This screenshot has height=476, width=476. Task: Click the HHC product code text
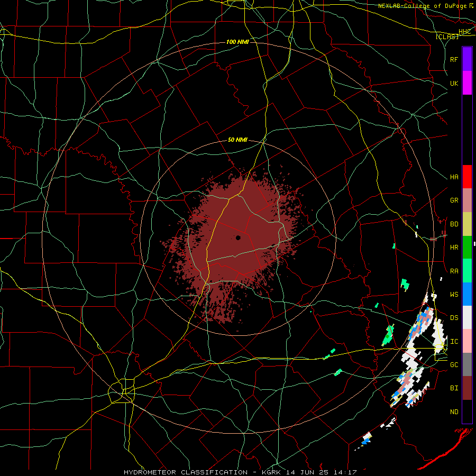(464, 32)
